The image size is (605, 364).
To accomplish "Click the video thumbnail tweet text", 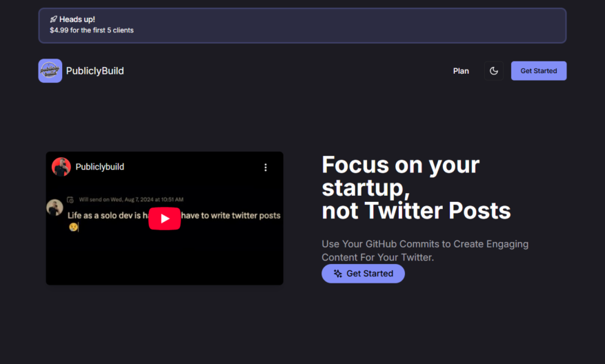I will pyautogui.click(x=174, y=221).
